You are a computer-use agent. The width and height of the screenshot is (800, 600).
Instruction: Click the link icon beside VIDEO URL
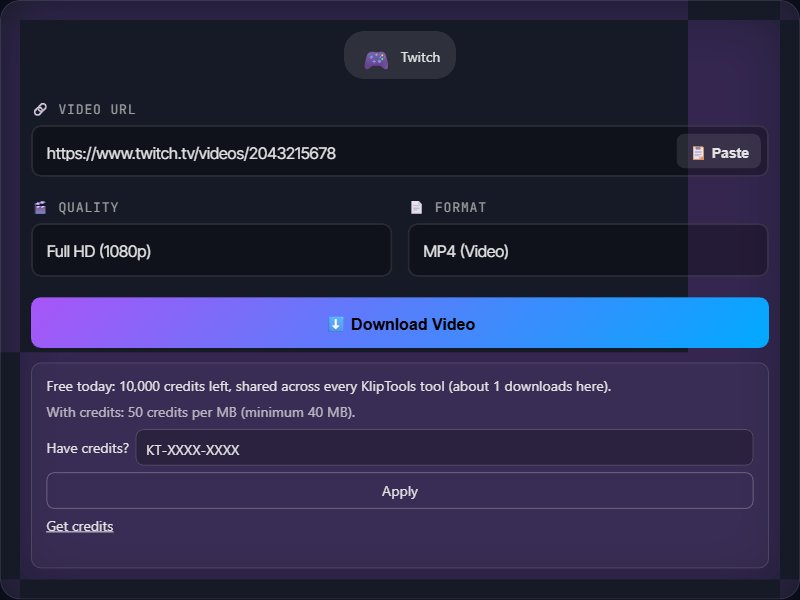(40, 109)
